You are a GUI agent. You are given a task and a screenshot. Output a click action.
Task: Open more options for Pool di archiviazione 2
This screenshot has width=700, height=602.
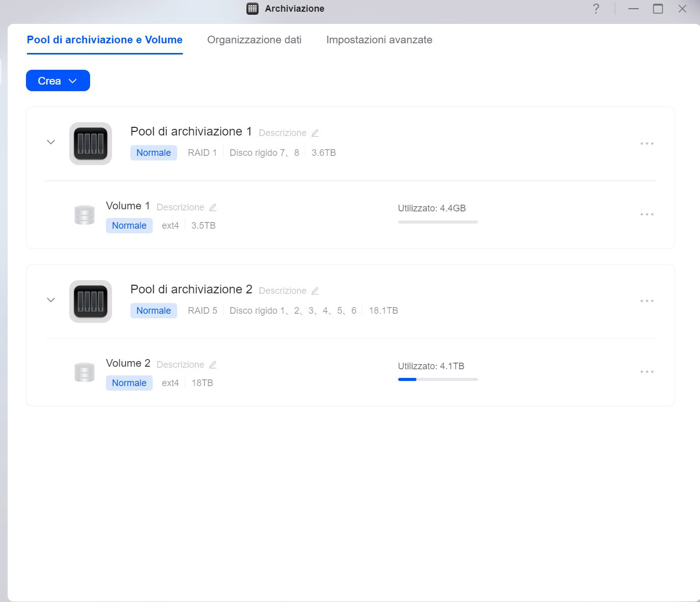(647, 301)
